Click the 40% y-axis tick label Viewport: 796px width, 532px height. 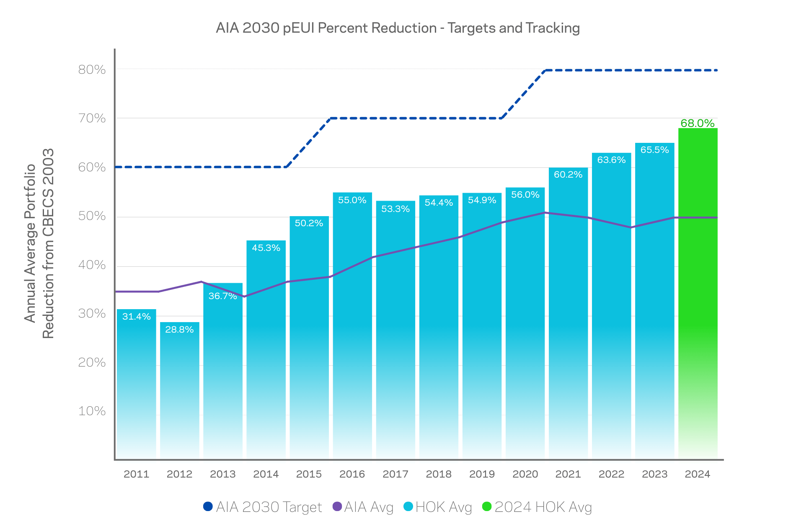pos(92,265)
